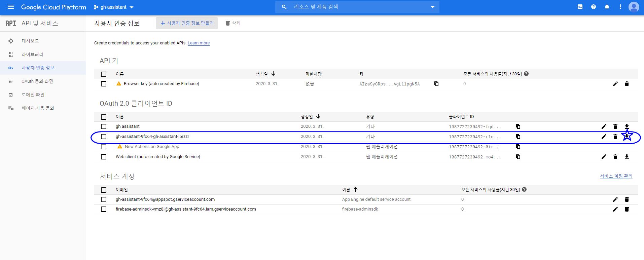Image resolution: width=644 pixels, height=260 pixels.
Task: Edit App Engine default service account
Action: [615, 199]
